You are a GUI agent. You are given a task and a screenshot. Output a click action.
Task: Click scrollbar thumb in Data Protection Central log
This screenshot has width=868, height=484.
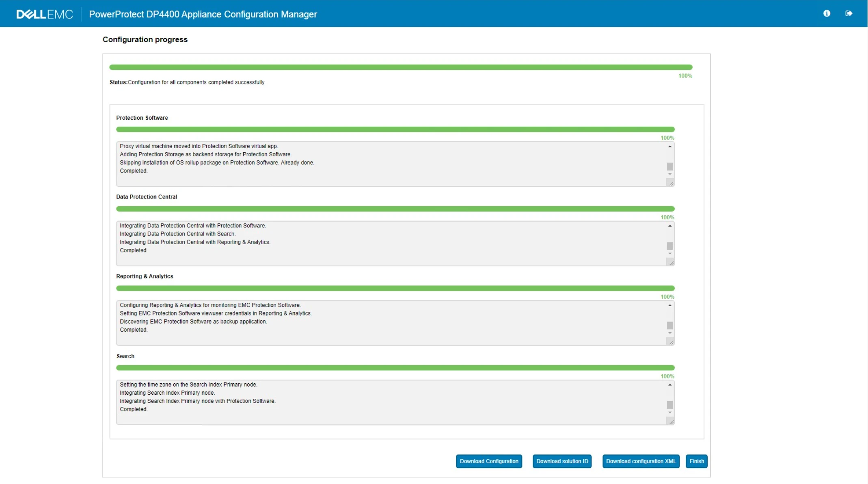coord(670,246)
